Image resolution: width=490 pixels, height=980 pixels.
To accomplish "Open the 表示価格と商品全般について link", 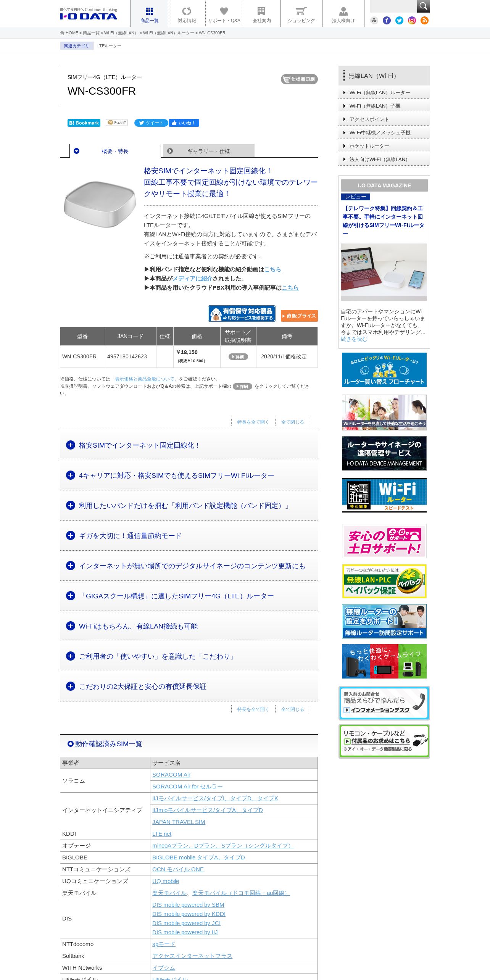I will pyautogui.click(x=144, y=379).
